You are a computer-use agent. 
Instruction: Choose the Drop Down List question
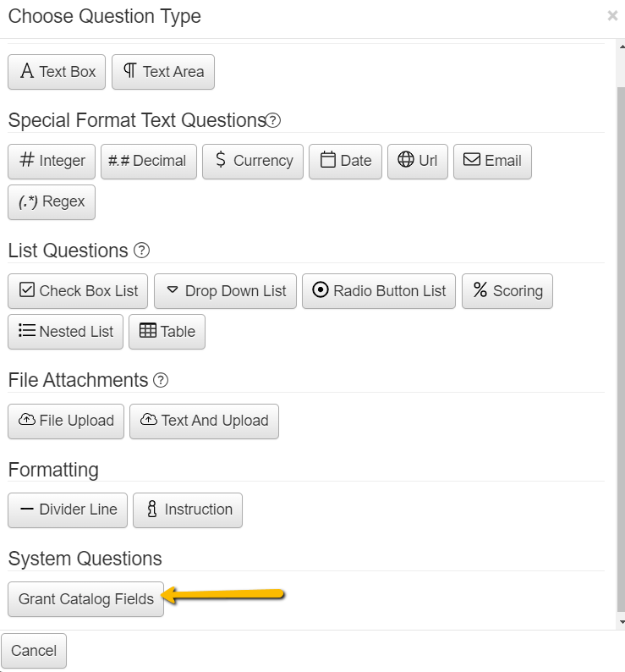point(225,291)
